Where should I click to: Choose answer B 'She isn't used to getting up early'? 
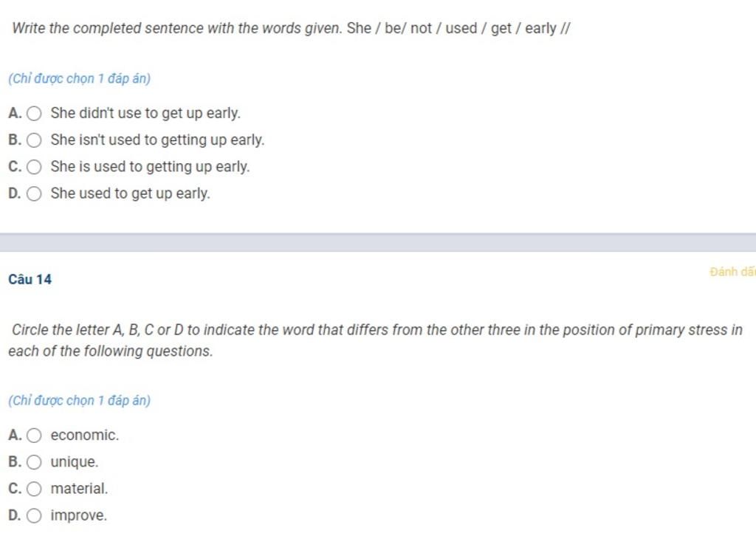point(34,140)
